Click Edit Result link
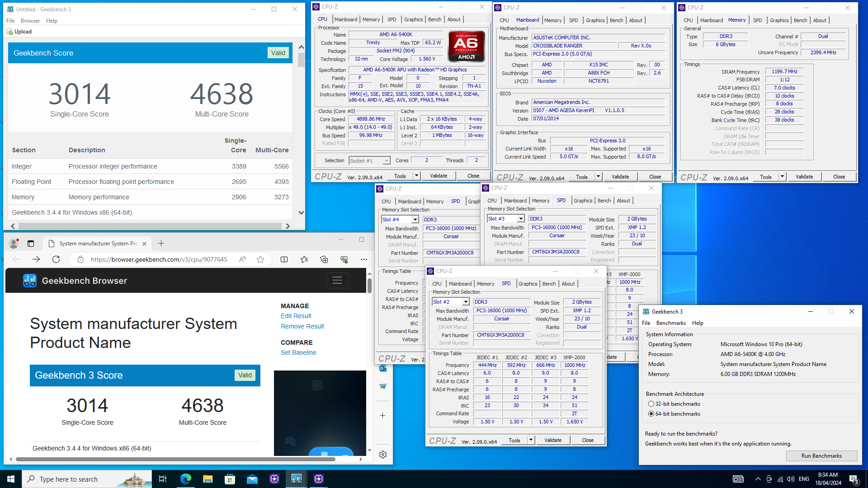This screenshot has height=488, width=868. coord(296,316)
